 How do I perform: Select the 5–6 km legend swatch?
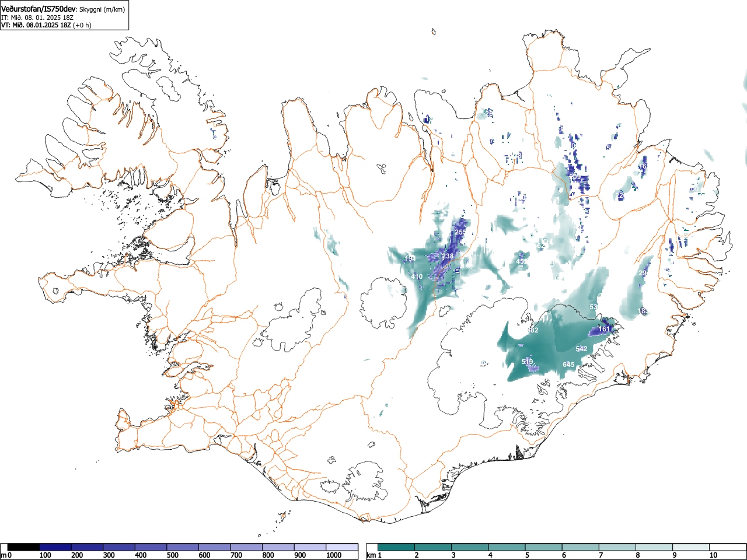coord(543,547)
